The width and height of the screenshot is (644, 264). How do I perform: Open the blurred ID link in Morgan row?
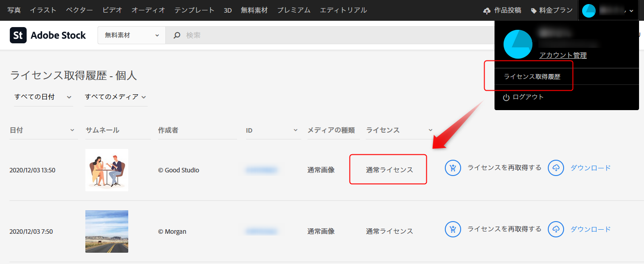pos(261,232)
